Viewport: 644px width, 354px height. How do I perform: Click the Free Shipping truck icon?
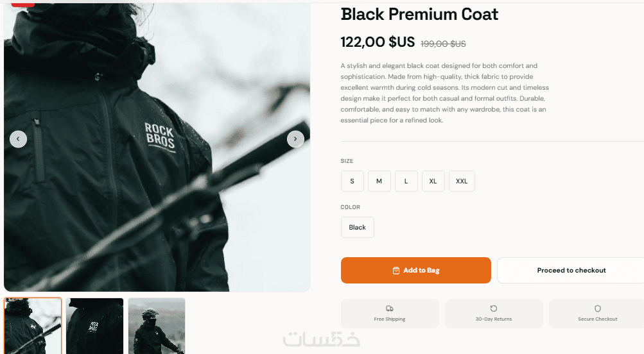coord(389,308)
